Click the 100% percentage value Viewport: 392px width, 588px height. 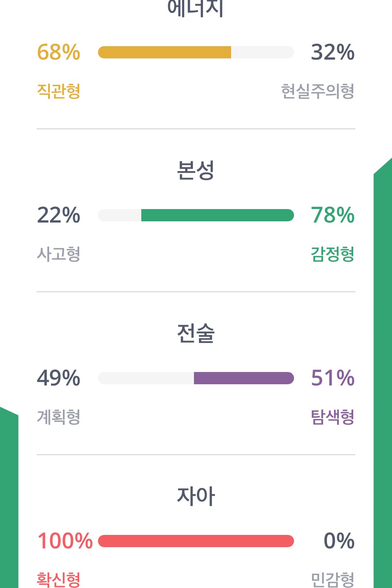point(65,541)
